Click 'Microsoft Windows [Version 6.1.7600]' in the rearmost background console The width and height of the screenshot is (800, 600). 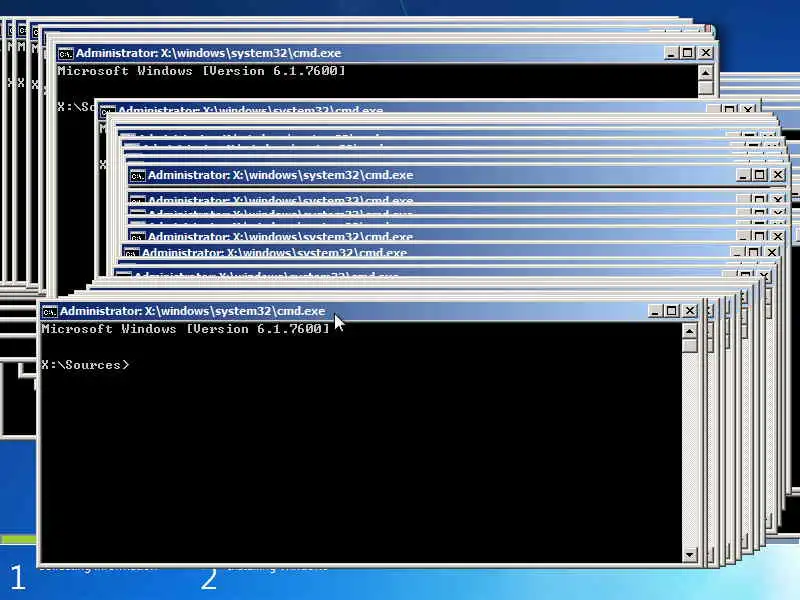[x=201, y=71]
